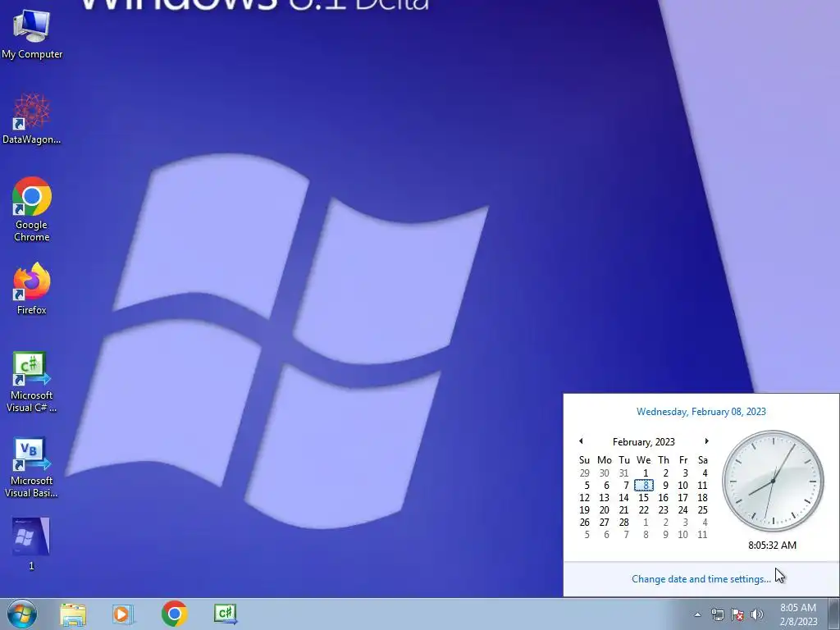Select today, February 8, in the calendar
Screen dimensions: 840x630
644,486
